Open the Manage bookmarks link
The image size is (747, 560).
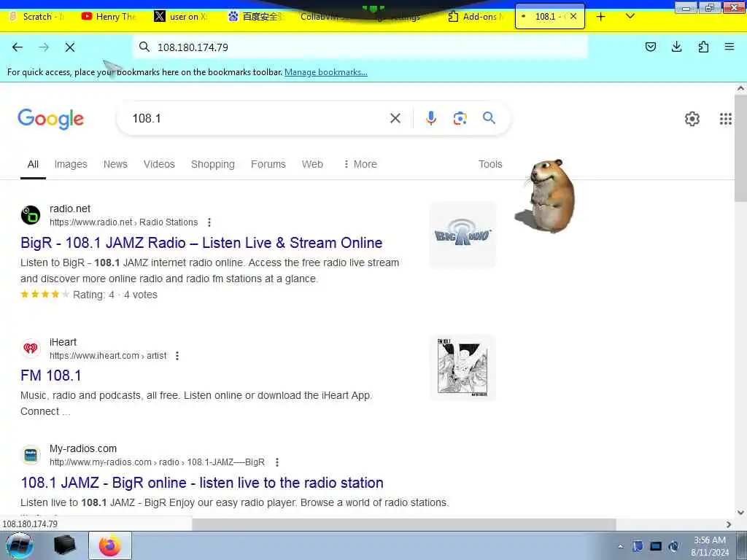[x=326, y=72]
